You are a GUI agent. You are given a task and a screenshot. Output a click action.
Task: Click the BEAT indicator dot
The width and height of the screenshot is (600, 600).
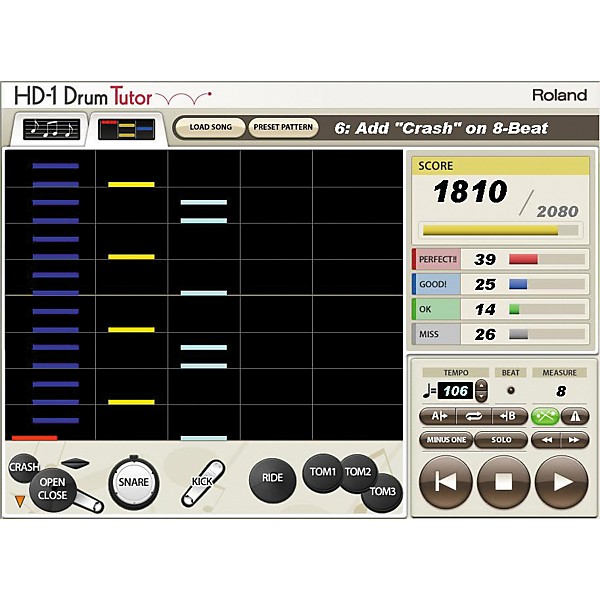click(x=510, y=391)
